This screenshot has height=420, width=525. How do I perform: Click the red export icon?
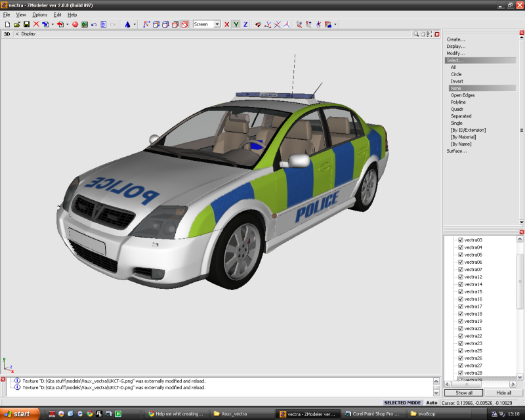[x=60, y=24]
